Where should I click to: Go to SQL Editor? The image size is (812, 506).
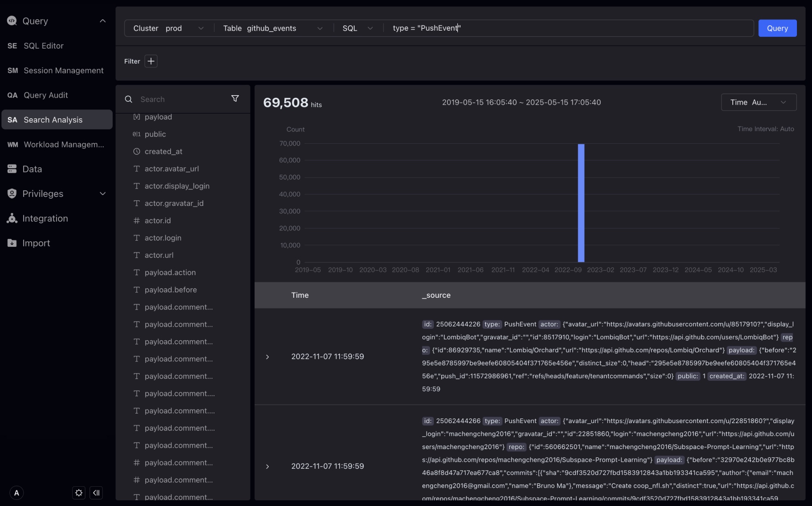coord(43,46)
